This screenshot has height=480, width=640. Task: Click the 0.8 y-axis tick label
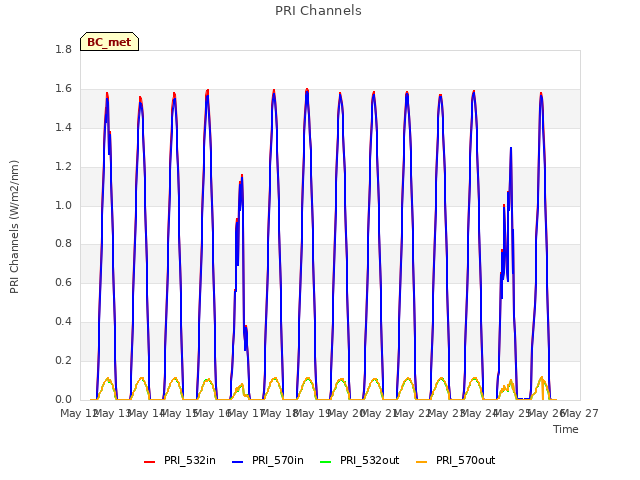[63, 244]
